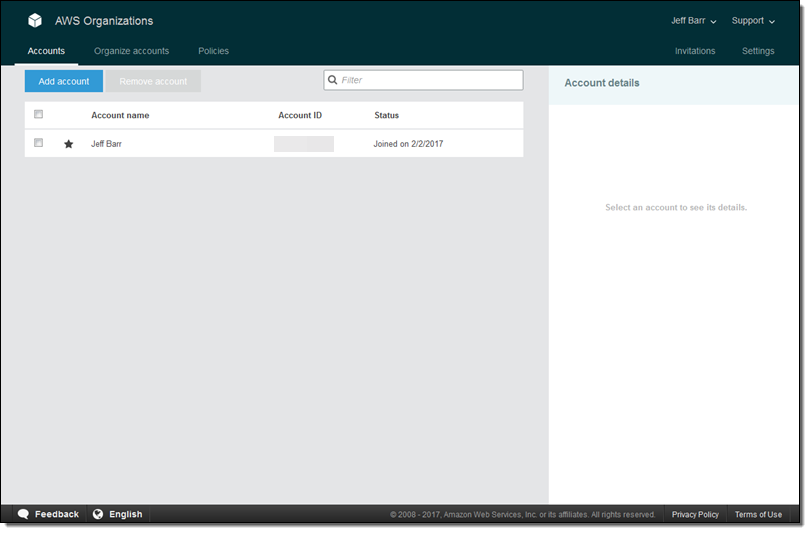This screenshot has width=810, height=533.
Task: Click the magnifier icon in the filter box
Action: 333,80
